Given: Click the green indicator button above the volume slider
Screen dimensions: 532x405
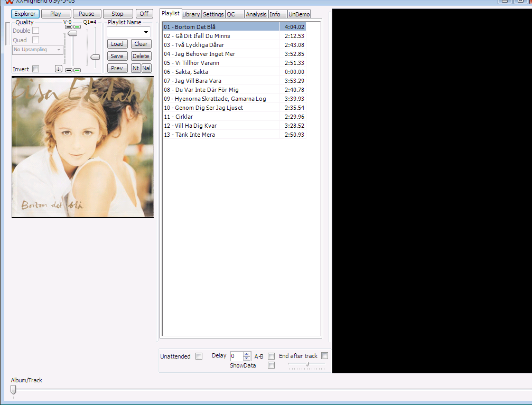Looking at the screenshot, I should pos(77,27).
